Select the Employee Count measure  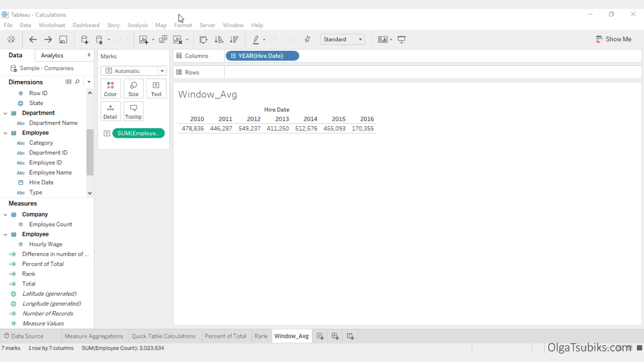tap(50, 224)
